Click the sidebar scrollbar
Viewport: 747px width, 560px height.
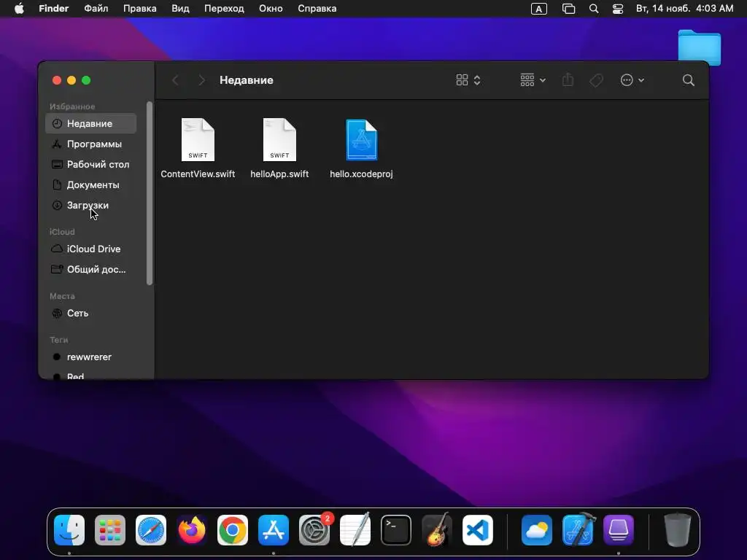[x=150, y=193]
